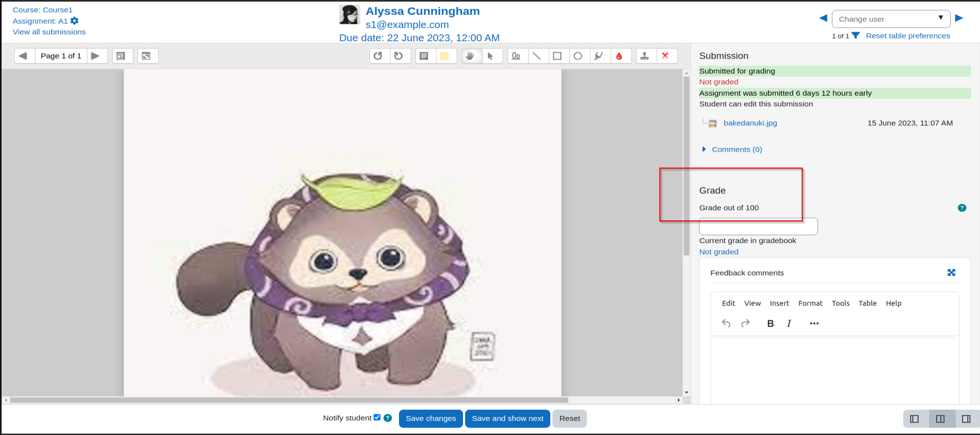Open Alyssa Cunningham profile name

pyautogui.click(x=423, y=11)
